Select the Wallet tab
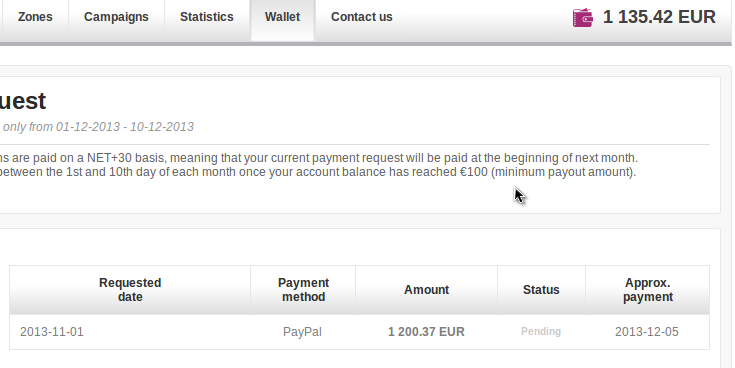 point(283,17)
